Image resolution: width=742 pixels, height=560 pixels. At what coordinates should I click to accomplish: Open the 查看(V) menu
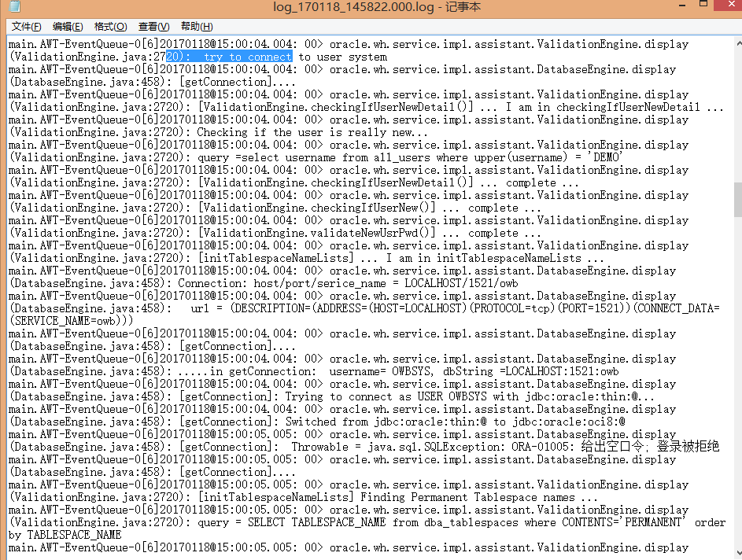click(x=153, y=27)
